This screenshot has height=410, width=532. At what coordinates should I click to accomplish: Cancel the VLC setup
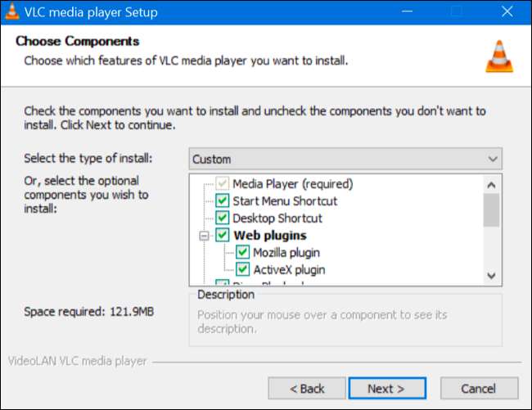coord(479,389)
